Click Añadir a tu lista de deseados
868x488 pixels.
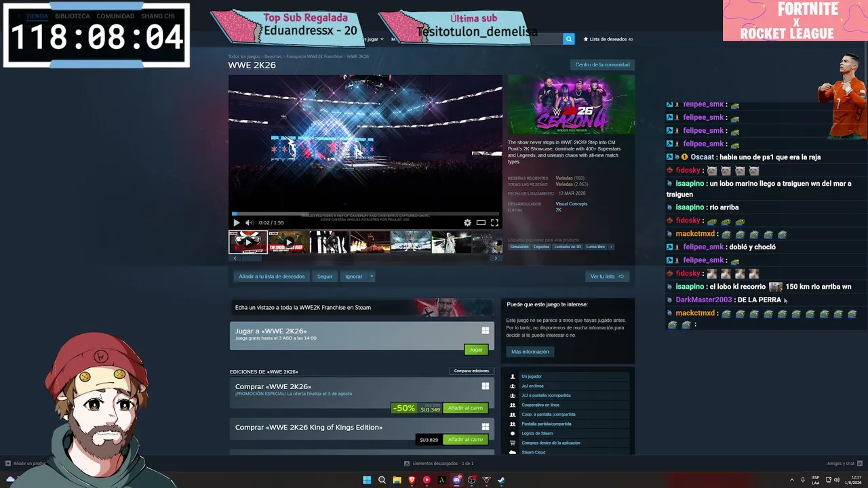click(x=272, y=277)
